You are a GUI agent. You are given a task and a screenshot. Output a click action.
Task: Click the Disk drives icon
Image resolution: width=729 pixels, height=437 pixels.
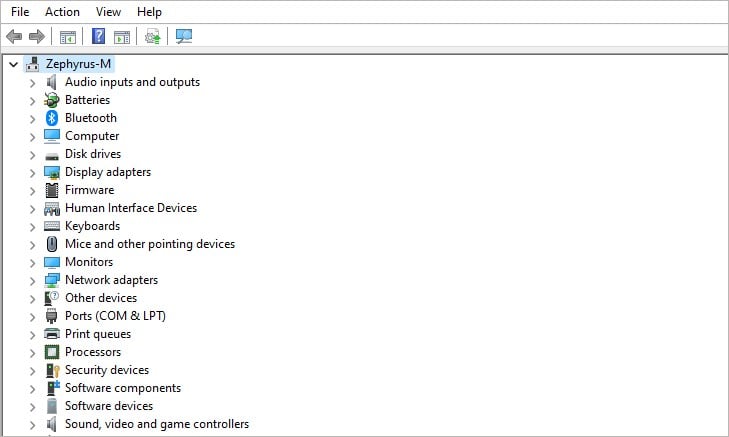coord(52,156)
